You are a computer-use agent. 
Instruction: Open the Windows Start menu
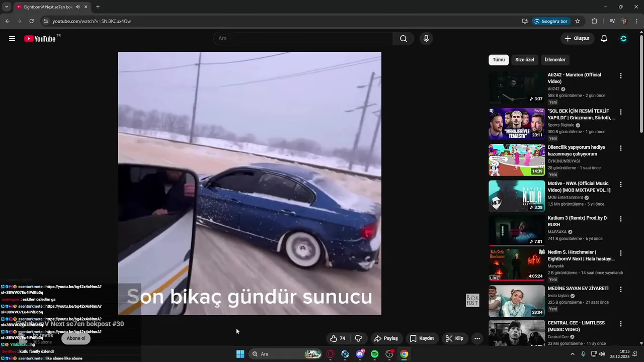tap(240, 354)
